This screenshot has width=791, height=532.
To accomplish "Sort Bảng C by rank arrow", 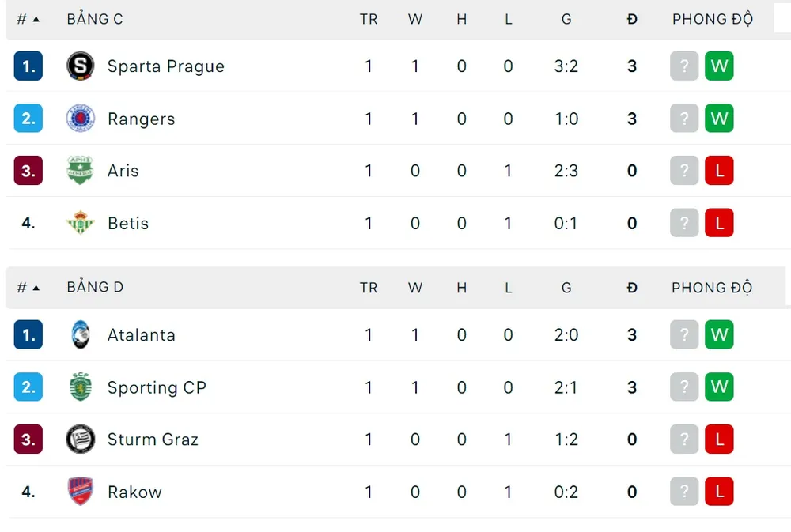I will tap(36, 19).
